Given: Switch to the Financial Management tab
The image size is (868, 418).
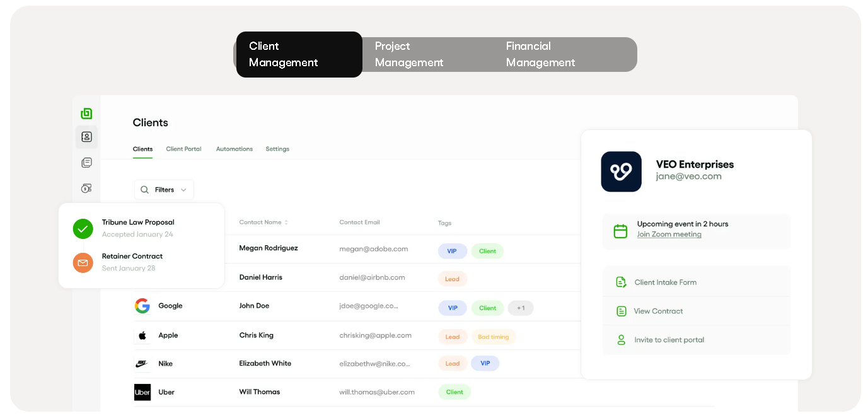Looking at the screenshot, I should [x=564, y=54].
